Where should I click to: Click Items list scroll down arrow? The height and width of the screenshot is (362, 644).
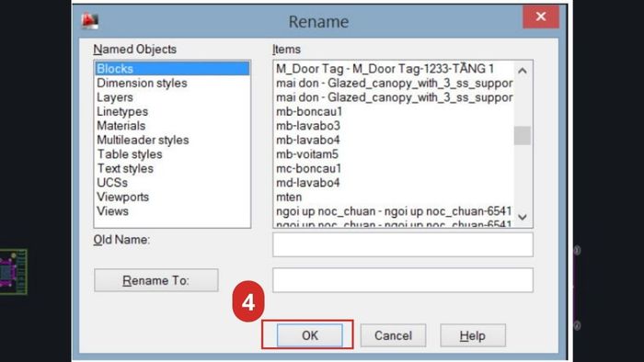(x=523, y=217)
